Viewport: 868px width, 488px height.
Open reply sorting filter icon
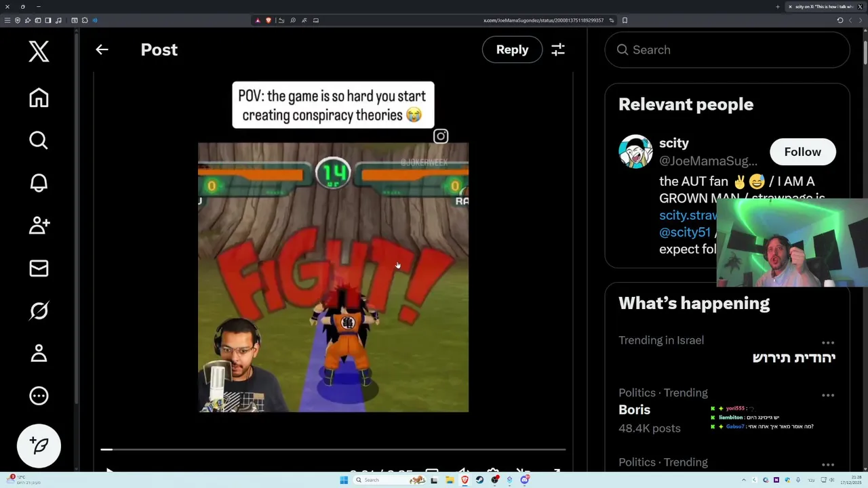[558, 49]
